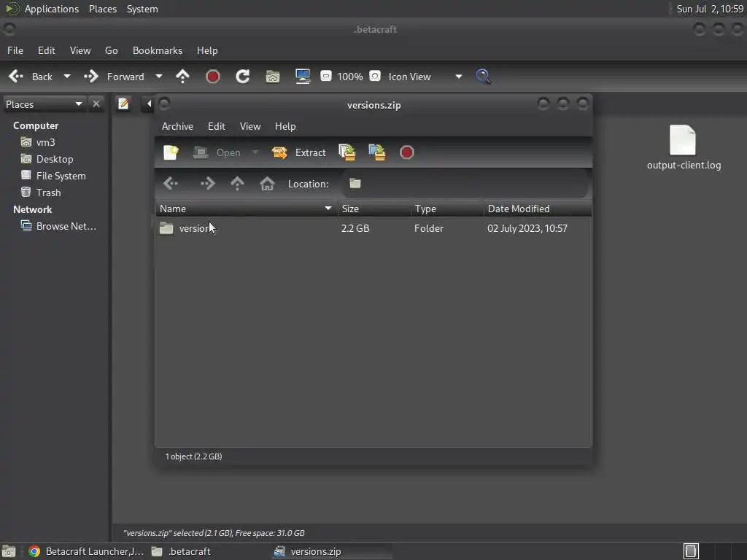This screenshot has width=747, height=560.
Task: Add files to archive icon
Action: pos(347,152)
